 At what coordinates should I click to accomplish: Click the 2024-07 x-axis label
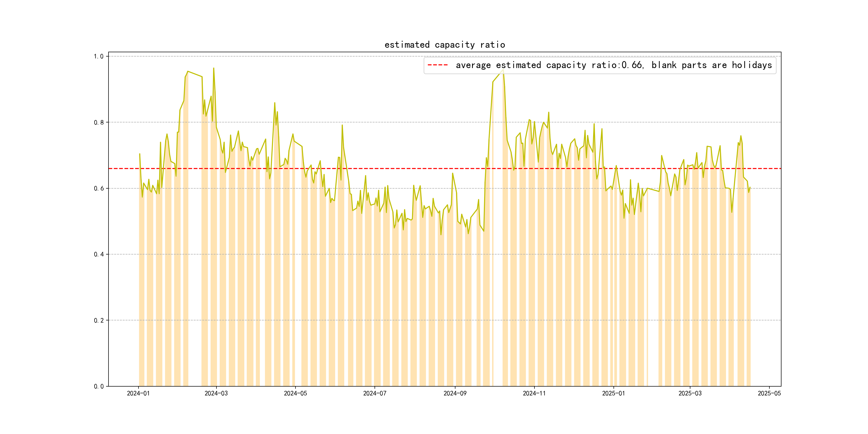[374, 393]
